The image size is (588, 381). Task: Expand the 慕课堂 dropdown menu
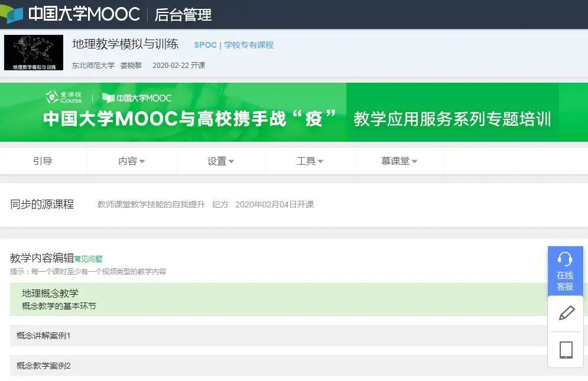(x=399, y=161)
